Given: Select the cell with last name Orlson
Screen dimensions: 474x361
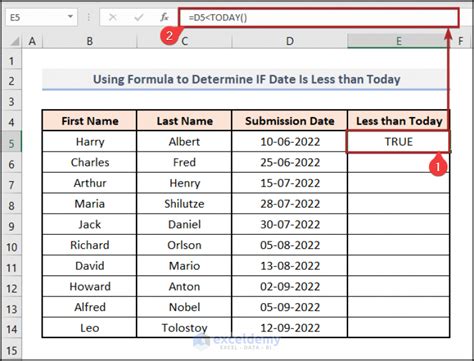Looking at the screenshot, I should tap(184, 245).
